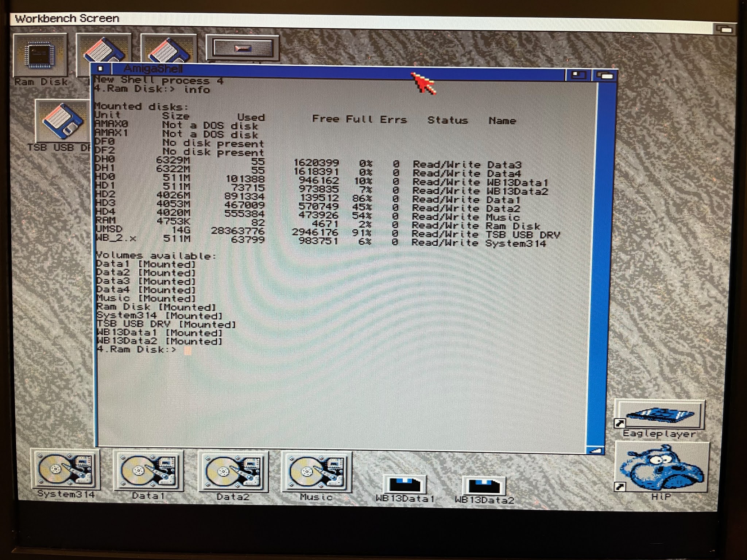Select the WB13Data2 disk icon
This screenshot has width=747, height=560.
pyautogui.click(x=484, y=487)
